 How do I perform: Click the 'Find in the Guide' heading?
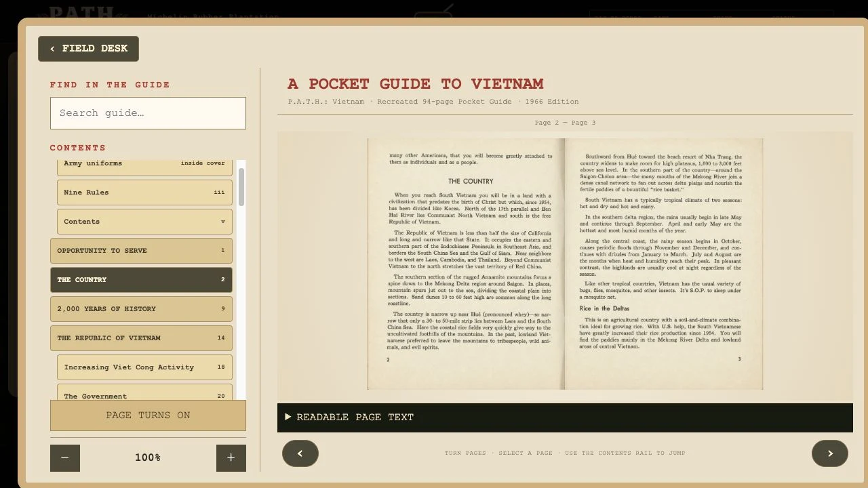110,85
